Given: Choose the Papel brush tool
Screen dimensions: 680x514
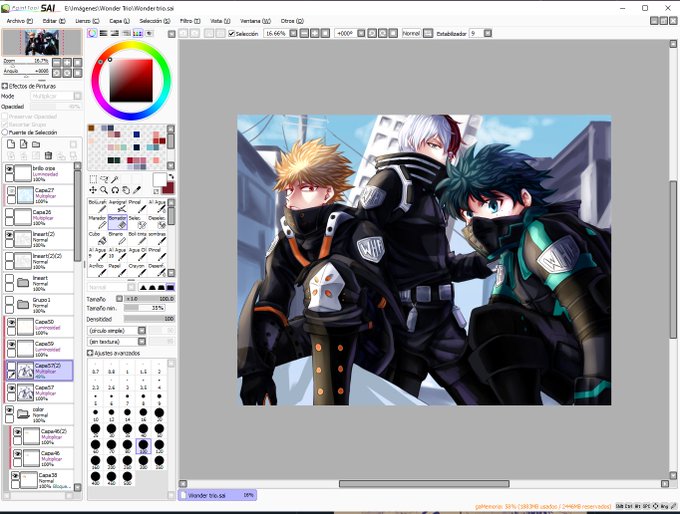Looking at the screenshot, I should (117, 270).
